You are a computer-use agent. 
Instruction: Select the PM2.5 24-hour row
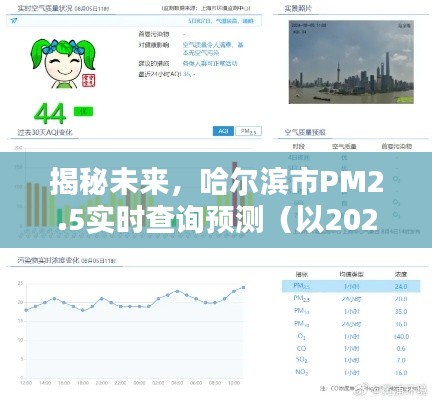click(x=351, y=299)
